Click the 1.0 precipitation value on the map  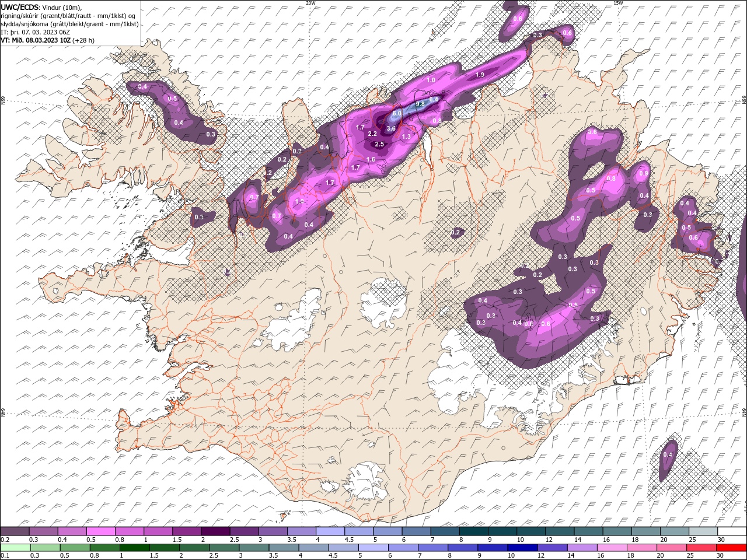click(x=431, y=80)
